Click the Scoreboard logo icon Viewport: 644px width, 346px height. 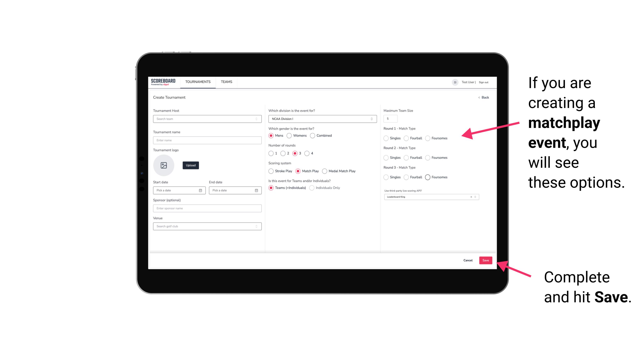pyautogui.click(x=164, y=82)
